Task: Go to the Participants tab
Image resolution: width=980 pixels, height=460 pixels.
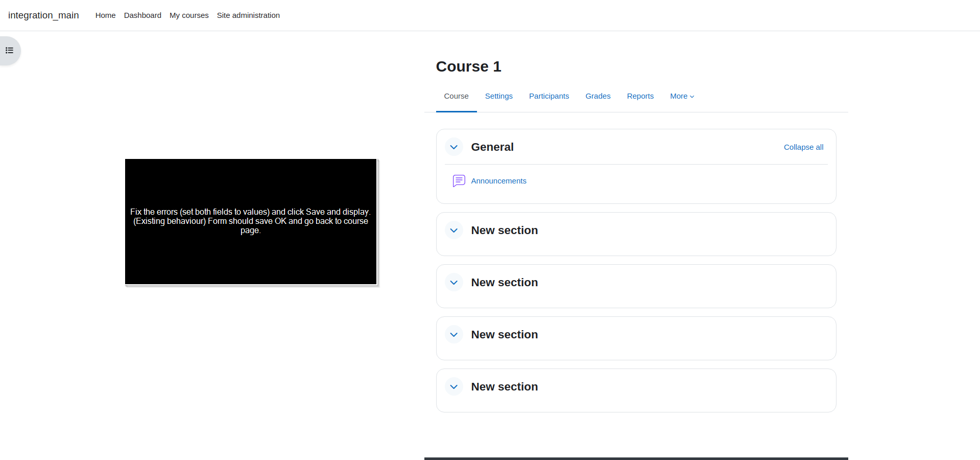Action: click(549, 96)
